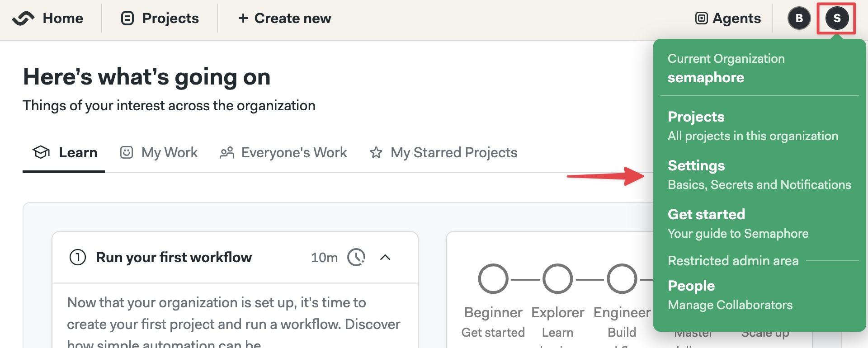Switch to the My Work tab
Image resolution: width=868 pixels, height=348 pixels.
coord(159,153)
